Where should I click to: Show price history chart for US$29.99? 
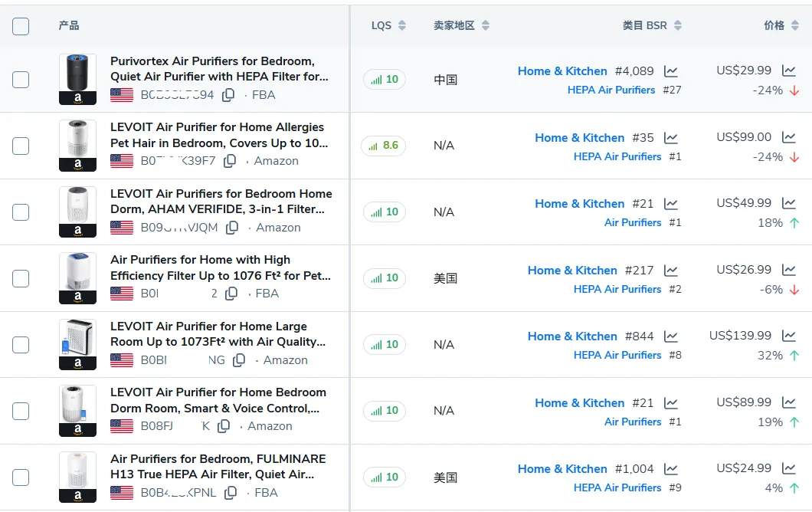[x=789, y=70]
